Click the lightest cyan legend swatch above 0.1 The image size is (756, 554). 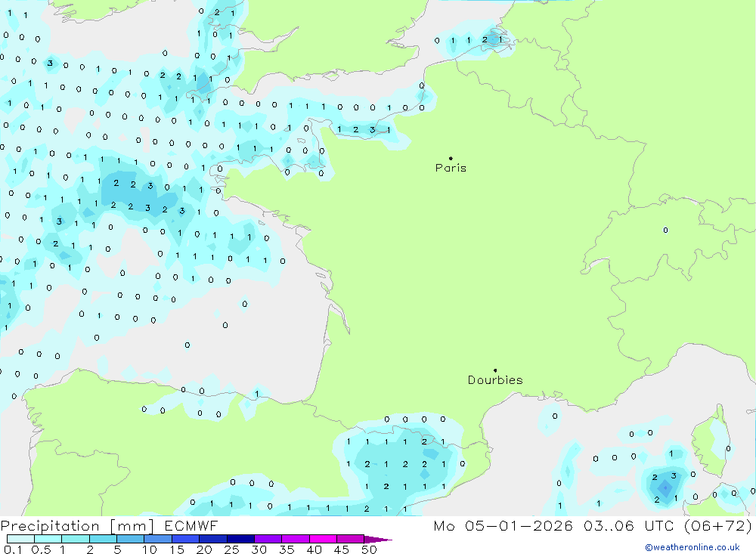coord(20,539)
